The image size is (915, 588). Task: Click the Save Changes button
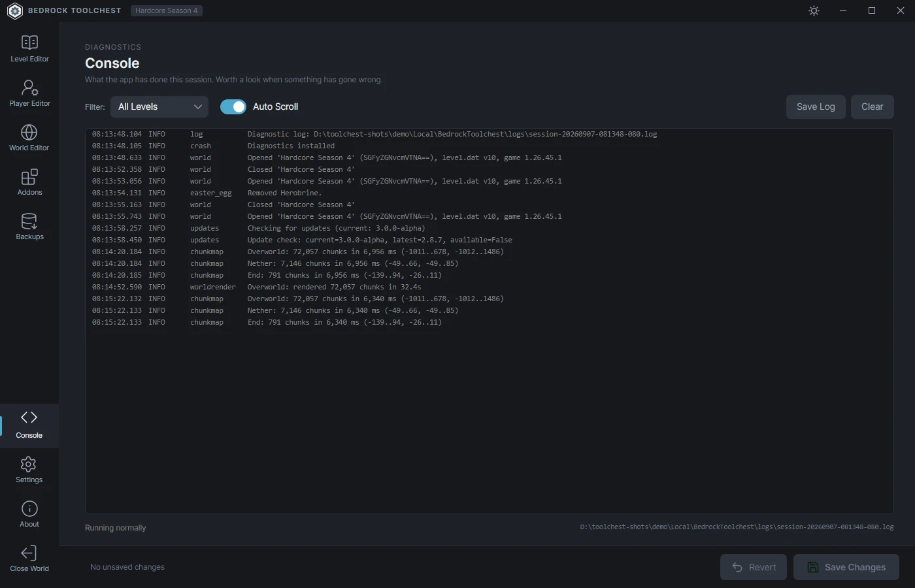[846, 567]
